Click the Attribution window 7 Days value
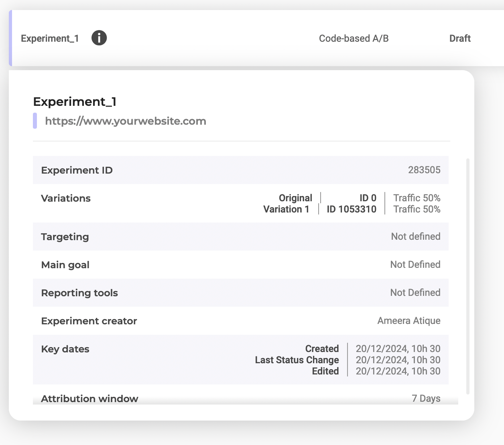Viewport: 504px width, 445px height. pos(426,398)
